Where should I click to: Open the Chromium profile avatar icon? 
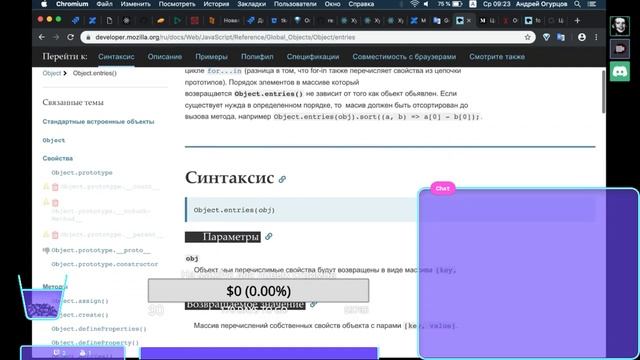pyautogui.click(x=582, y=37)
